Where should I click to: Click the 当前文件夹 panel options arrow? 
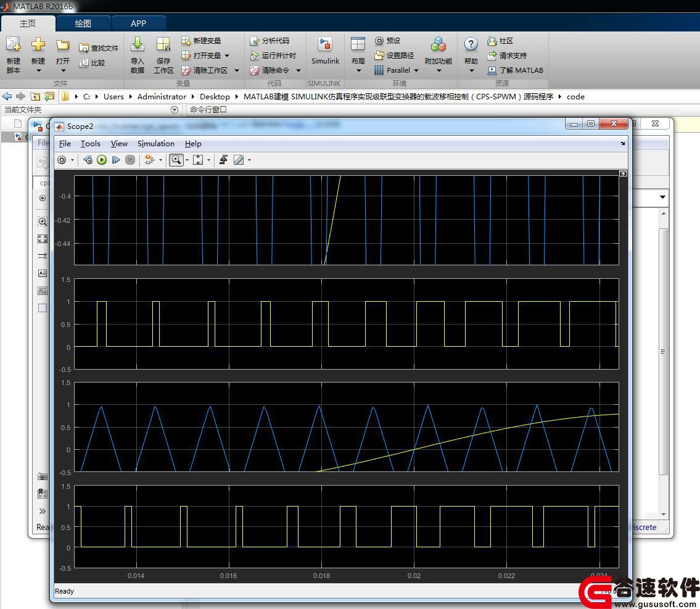click(175, 110)
